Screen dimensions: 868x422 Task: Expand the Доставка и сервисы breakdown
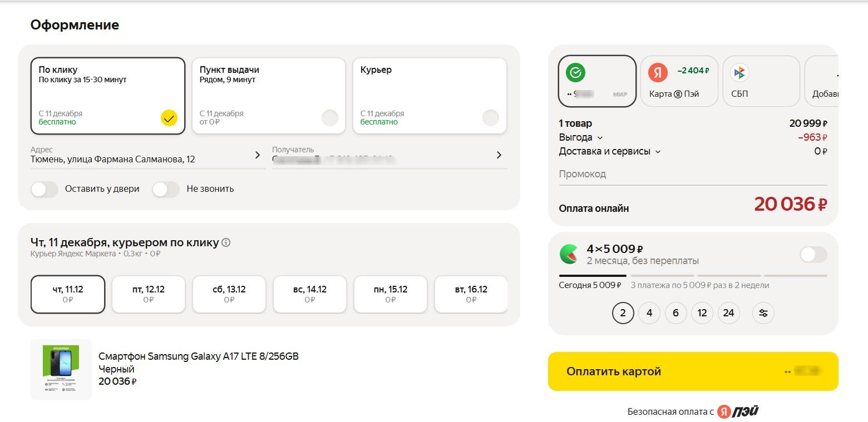coord(658,152)
